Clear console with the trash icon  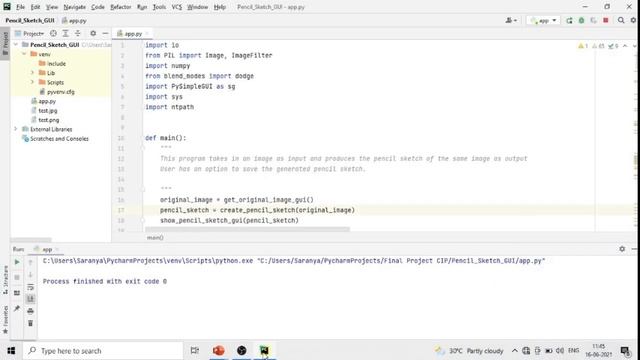pos(30,323)
